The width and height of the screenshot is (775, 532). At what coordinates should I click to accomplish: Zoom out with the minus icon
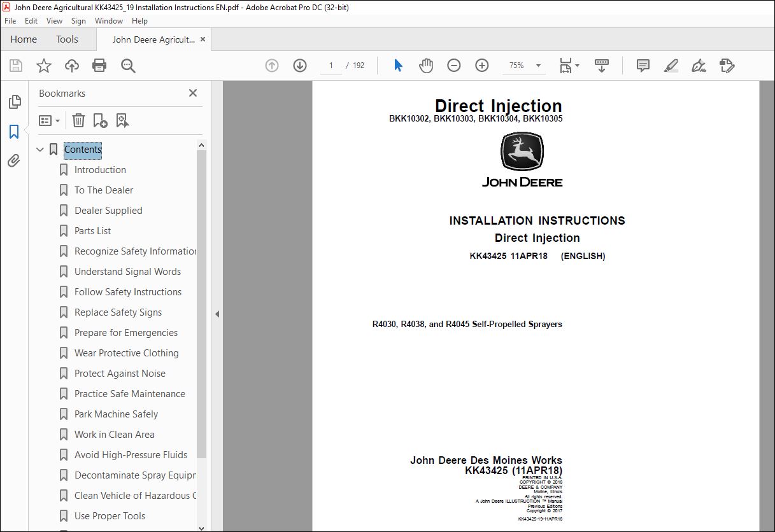(453, 66)
